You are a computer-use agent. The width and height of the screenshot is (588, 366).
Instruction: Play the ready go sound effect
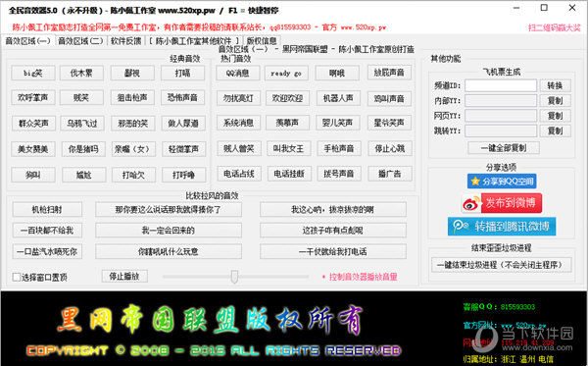click(x=286, y=73)
